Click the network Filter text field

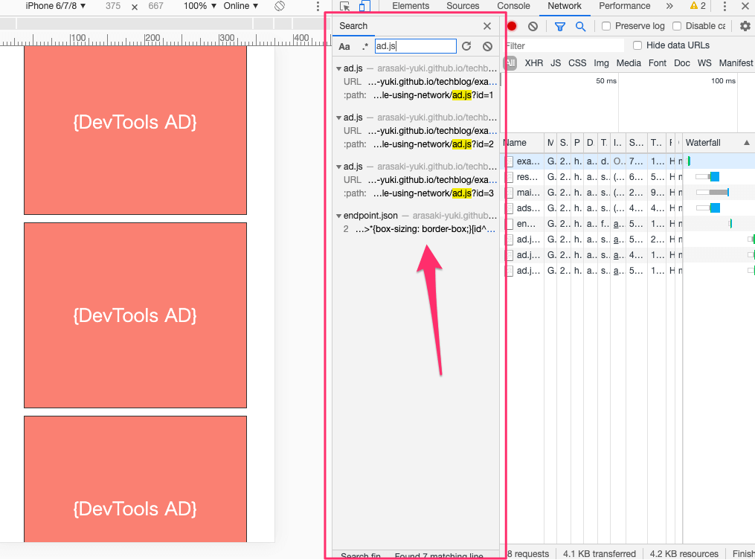pos(562,46)
